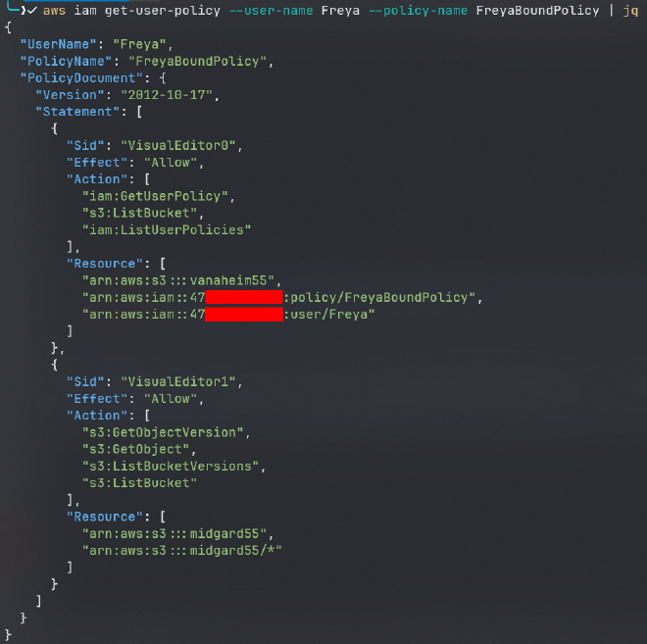Click the --user-name flag text
The height and width of the screenshot is (644, 647).
click(272, 11)
